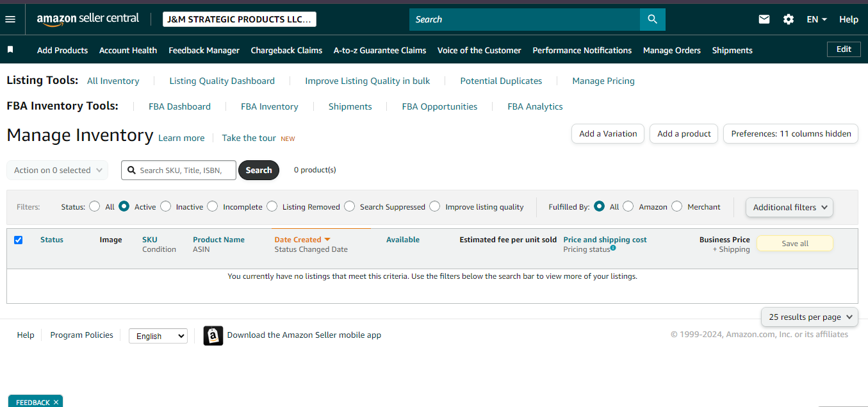Open Voice of the Customer
The image size is (868, 407).
click(x=479, y=50)
